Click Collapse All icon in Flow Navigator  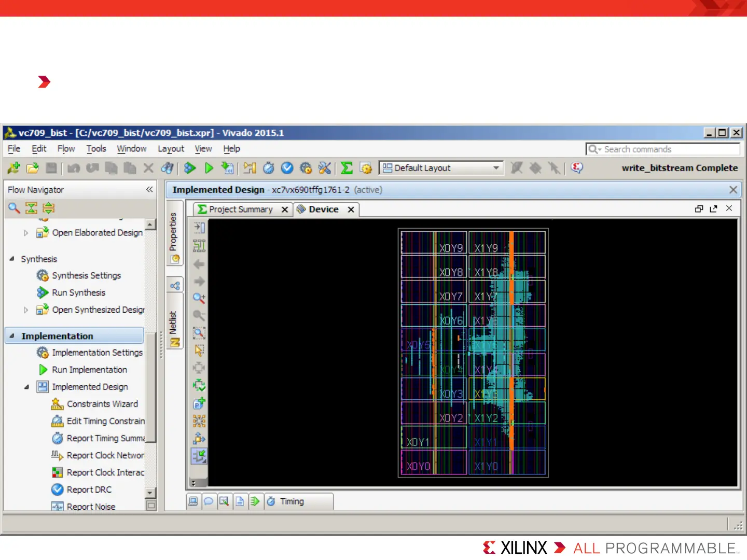point(31,208)
